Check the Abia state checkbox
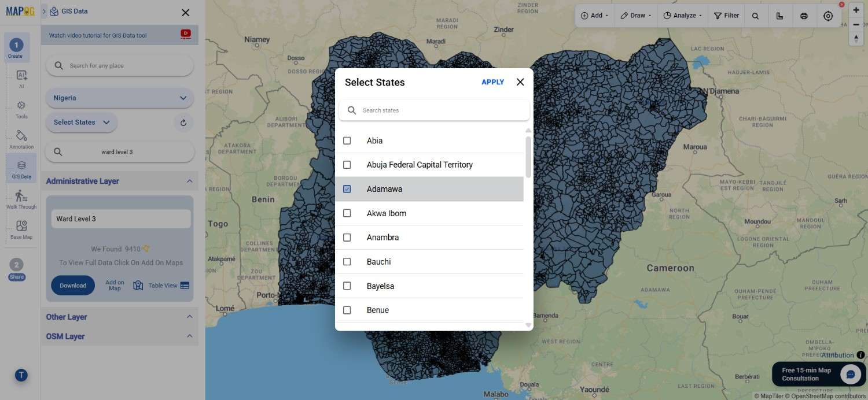 pos(347,140)
